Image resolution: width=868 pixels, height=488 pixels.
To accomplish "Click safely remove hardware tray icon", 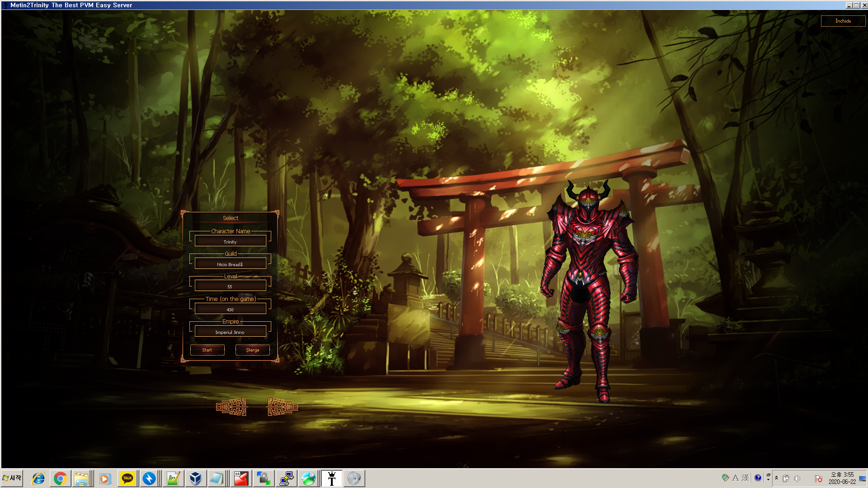I will 786,478.
